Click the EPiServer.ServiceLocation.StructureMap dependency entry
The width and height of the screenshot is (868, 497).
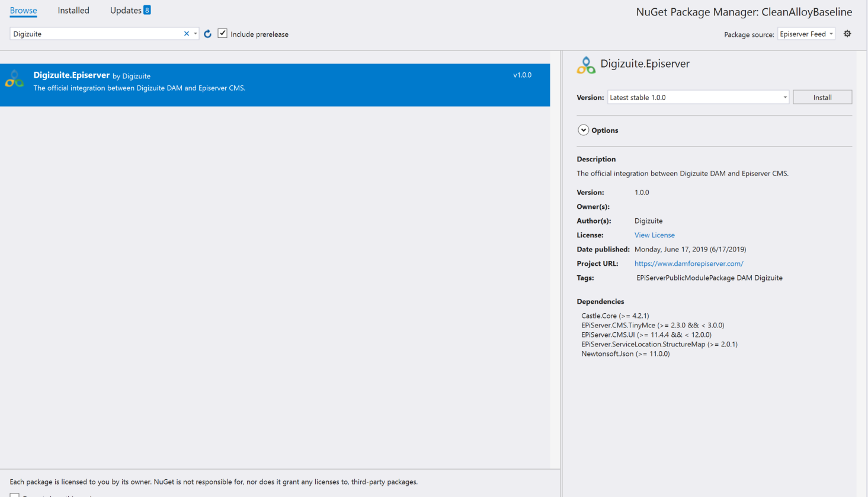(659, 344)
